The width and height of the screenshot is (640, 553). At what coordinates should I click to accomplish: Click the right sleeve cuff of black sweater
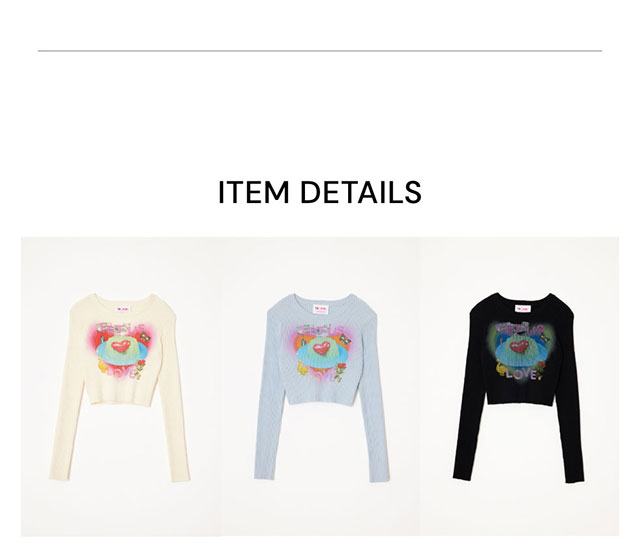(x=575, y=477)
